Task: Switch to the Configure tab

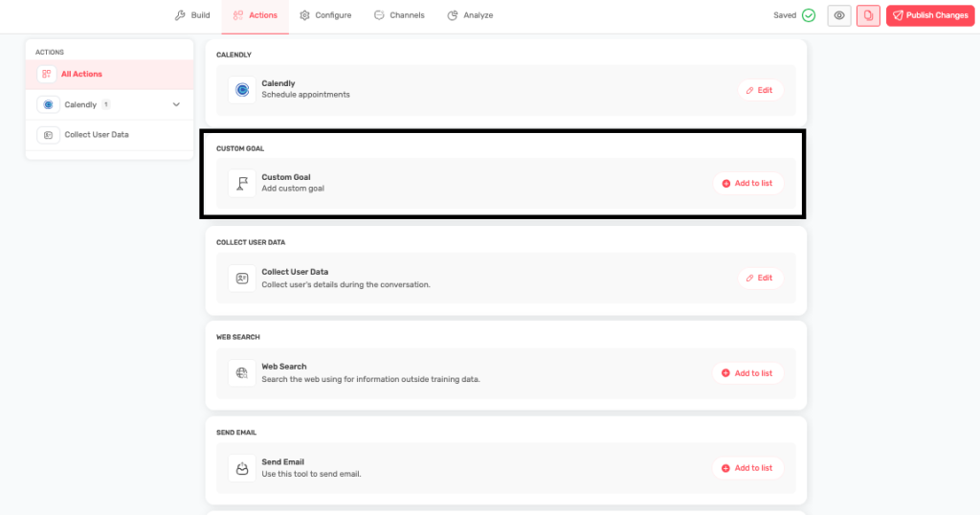Action: (325, 15)
